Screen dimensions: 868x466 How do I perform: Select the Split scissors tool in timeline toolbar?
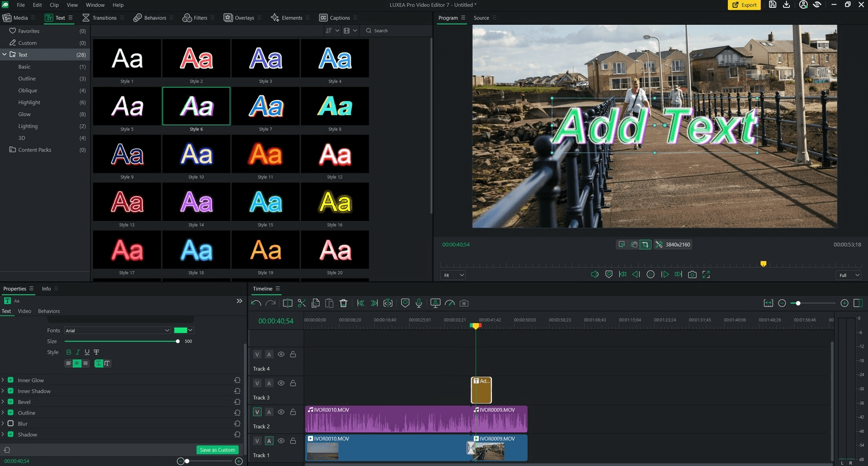301,302
